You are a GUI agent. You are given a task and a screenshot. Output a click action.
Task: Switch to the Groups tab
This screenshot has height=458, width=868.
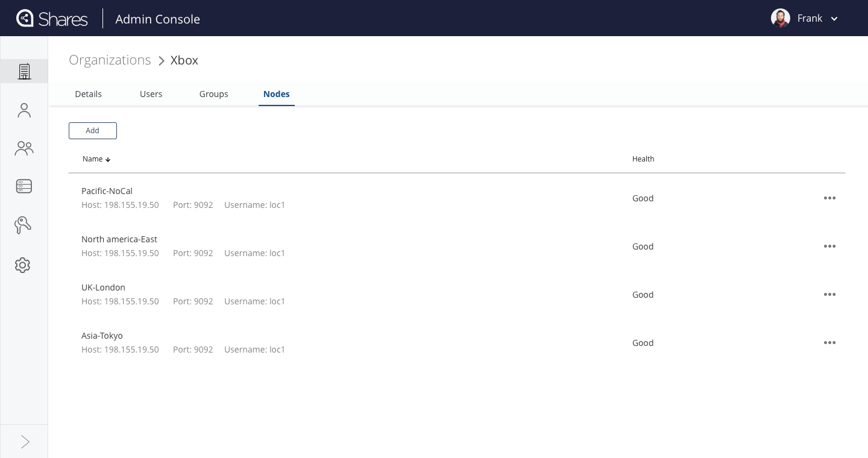[x=213, y=94]
